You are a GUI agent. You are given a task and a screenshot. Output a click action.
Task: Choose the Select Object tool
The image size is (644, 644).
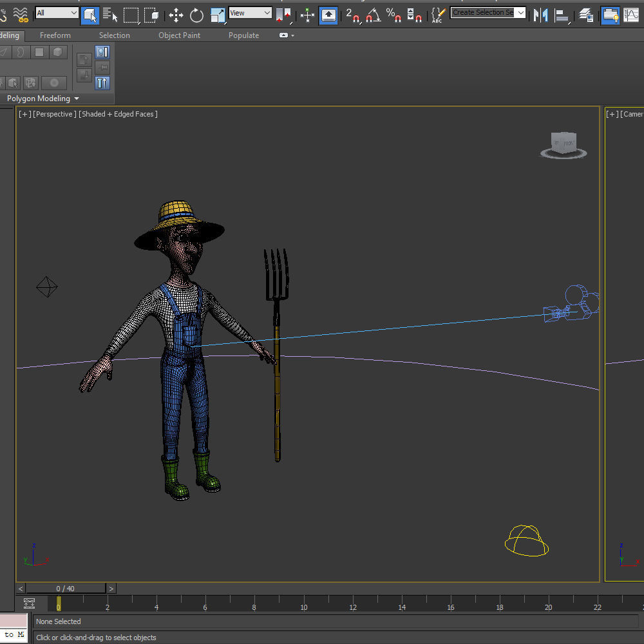pyautogui.click(x=90, y=15)
